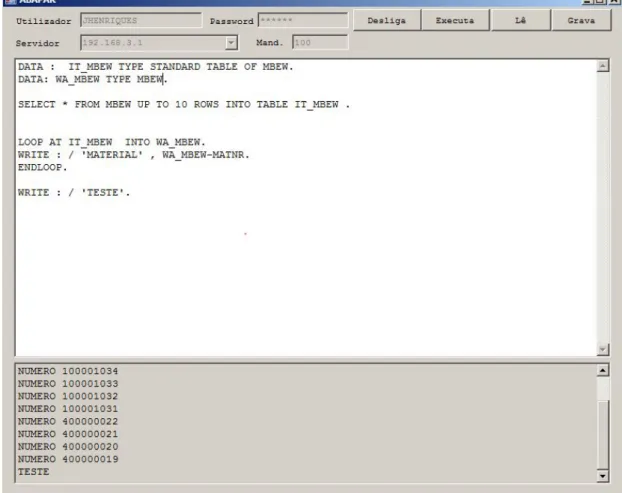Run the code with Executa button
The width and height of the screenshot is (622, 493).
[455, 20]
